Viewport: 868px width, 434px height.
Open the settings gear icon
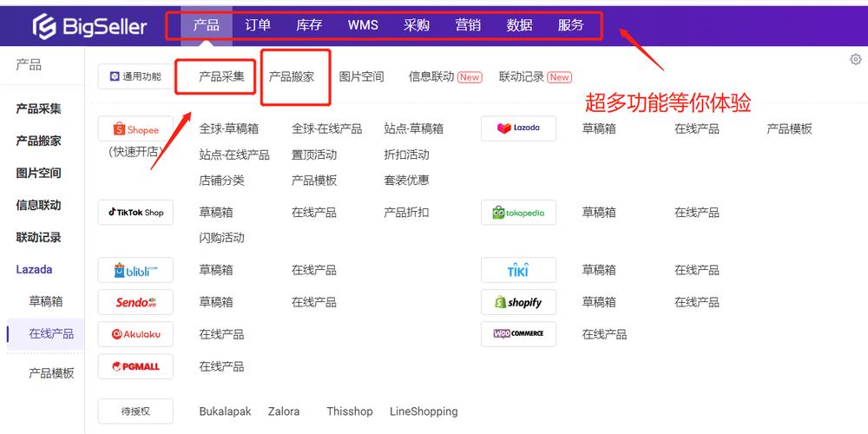click(x=855, y=59)
